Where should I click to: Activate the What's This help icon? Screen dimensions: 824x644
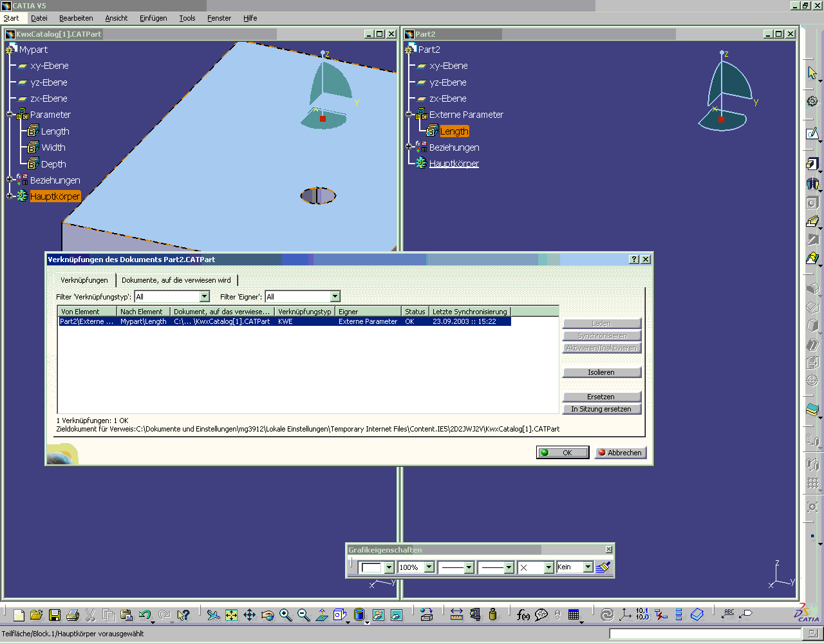click(183, 615)
